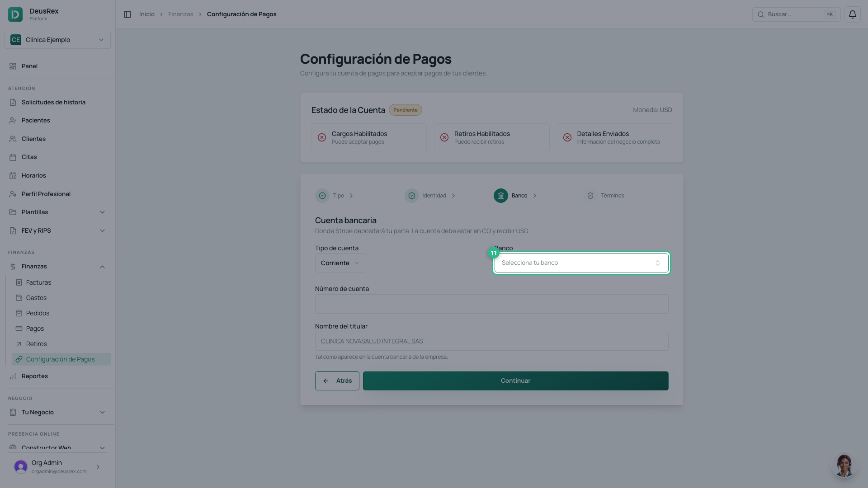Viewport: 868px width, 488px height.
Task: Collapse the Finanzas sidebar group
Action: pos(57,267)
